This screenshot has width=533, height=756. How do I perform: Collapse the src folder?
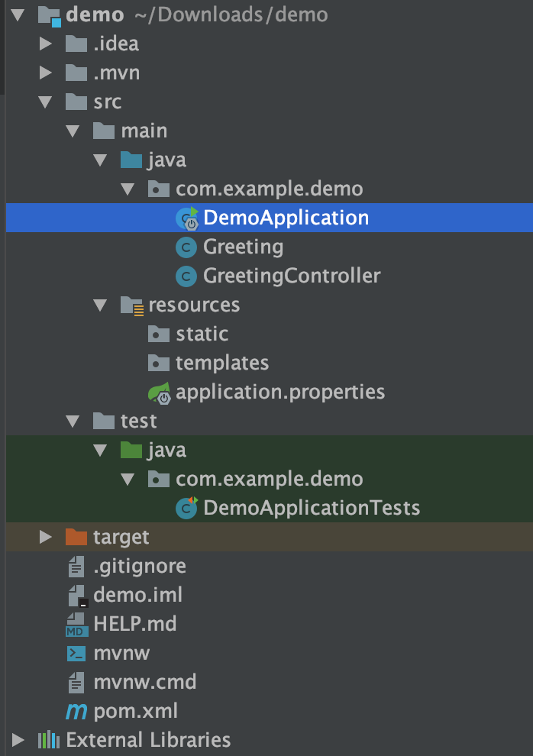tap(46, 102)
